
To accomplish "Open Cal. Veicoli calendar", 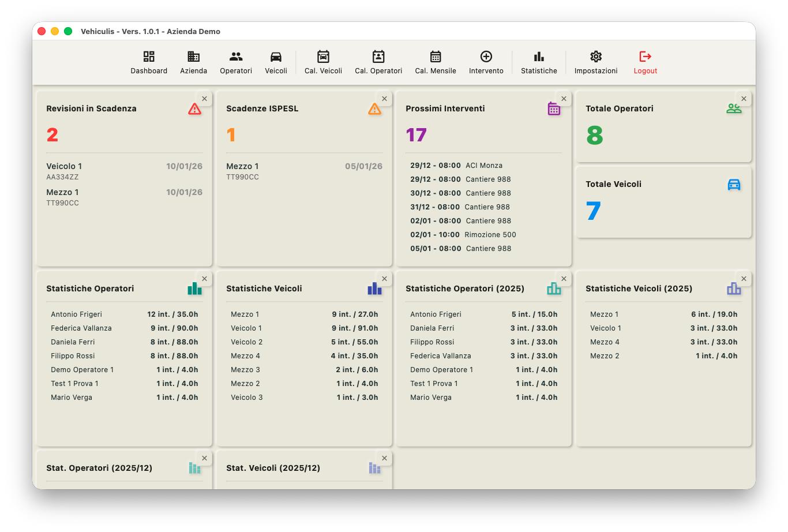I will (x=323, y=62).
